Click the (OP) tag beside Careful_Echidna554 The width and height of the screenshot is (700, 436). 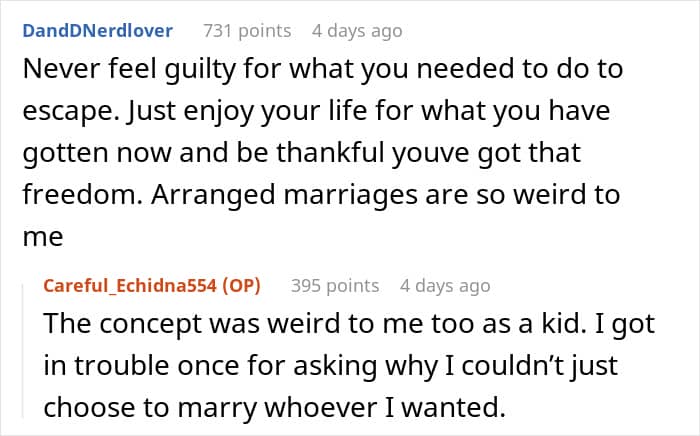click(x=242, y=286)
